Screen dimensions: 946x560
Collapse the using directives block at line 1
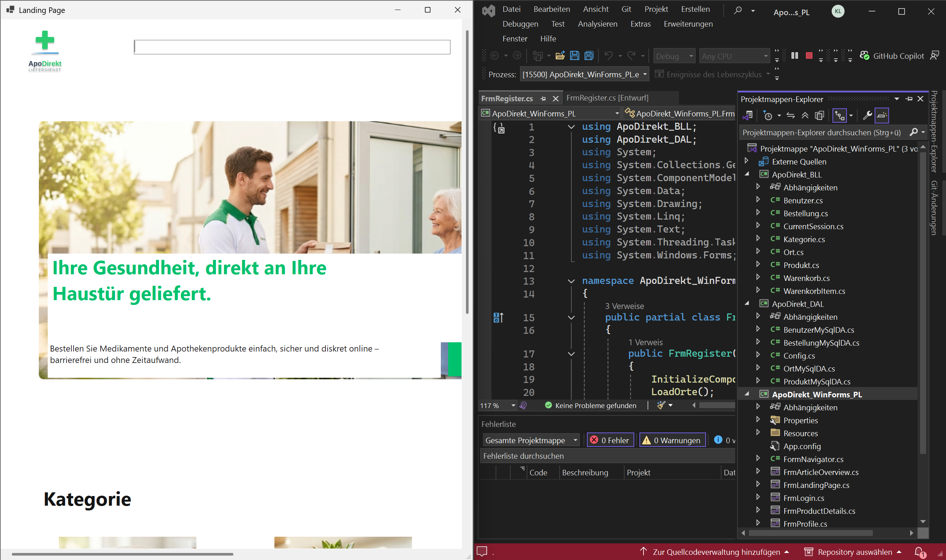click(571, 127)
